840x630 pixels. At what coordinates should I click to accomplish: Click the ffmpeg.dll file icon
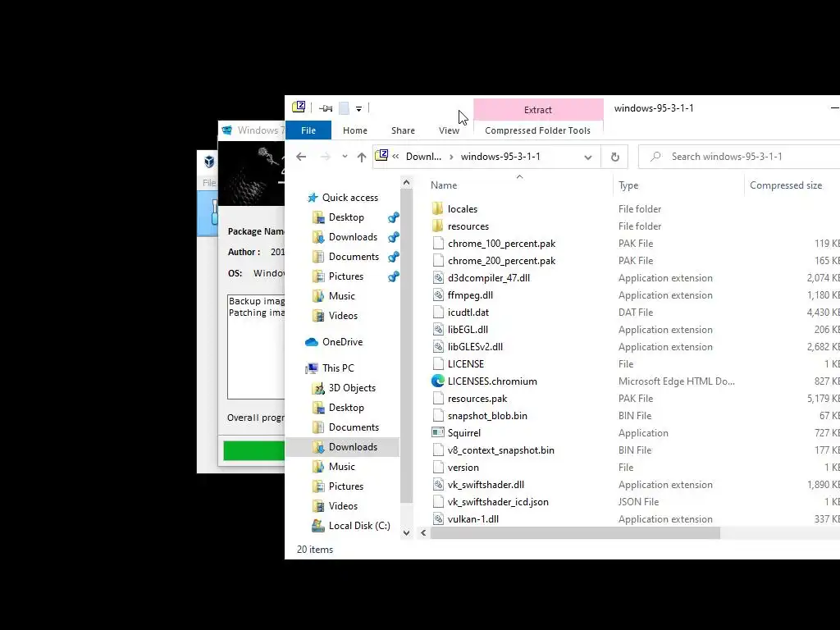pos(438,295)
